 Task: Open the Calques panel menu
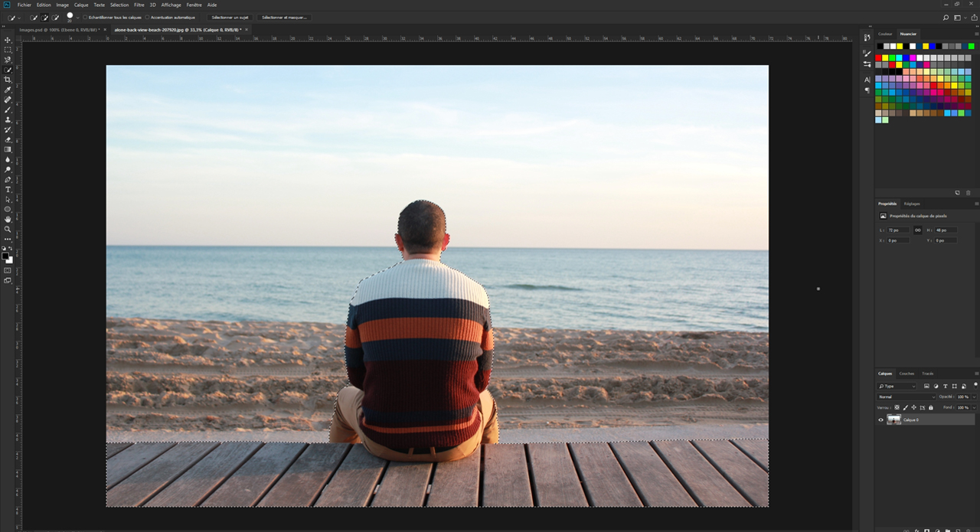(x=977, y=374)
